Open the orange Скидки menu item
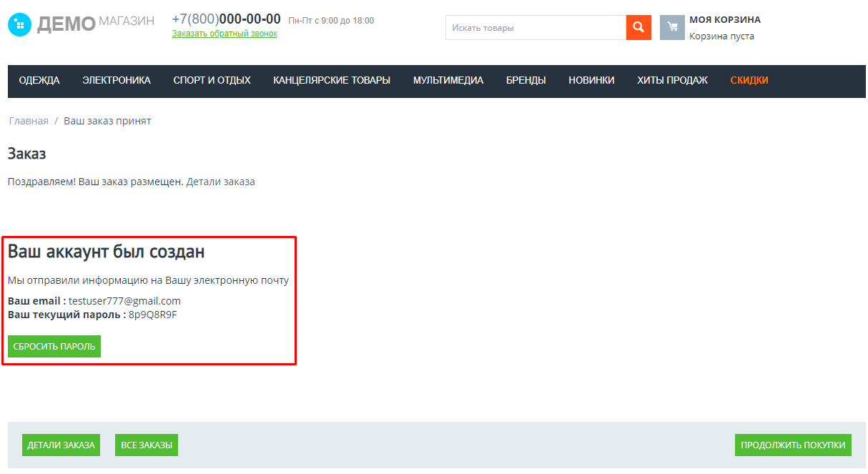This screenshot has height=474, width=868. [x=749, y=81]
